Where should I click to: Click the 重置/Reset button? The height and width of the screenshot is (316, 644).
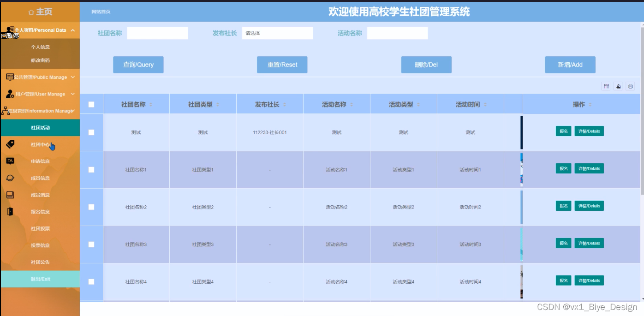point(282,65)
